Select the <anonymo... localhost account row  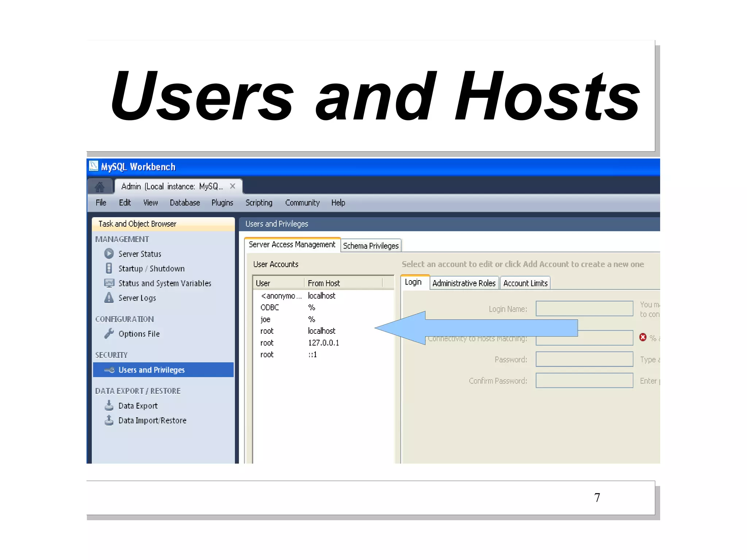[x=323, y=296]
